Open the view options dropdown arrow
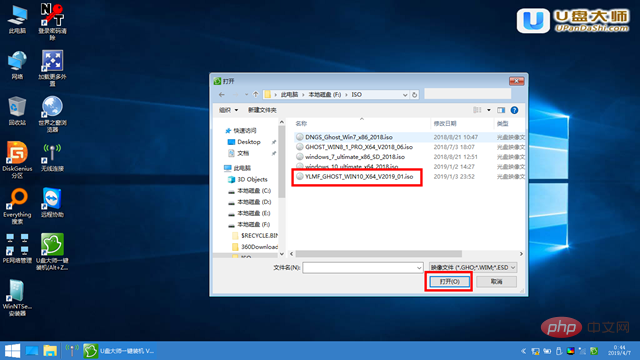 tap(489, 110)
